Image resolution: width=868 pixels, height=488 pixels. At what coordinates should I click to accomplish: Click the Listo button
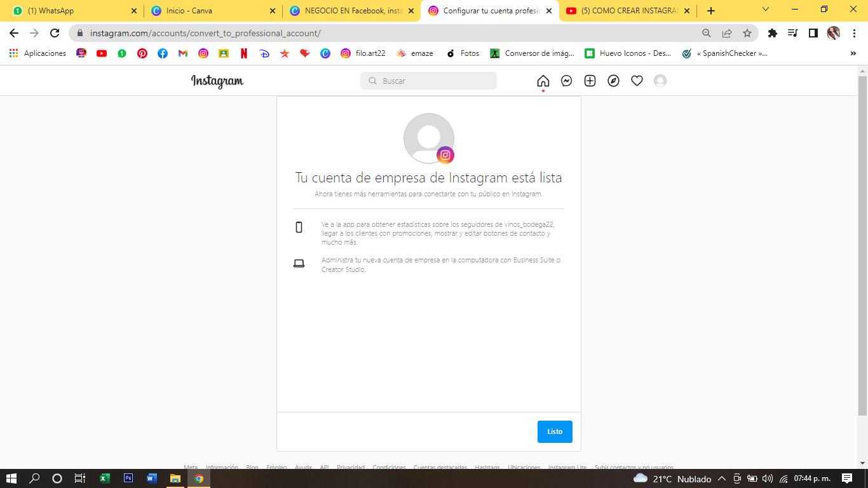coord(555,431)
